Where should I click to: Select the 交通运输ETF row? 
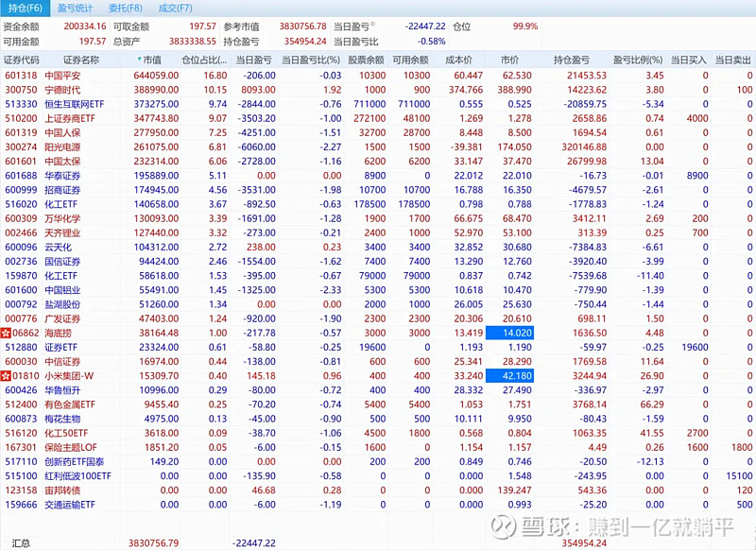coord(378,505)
